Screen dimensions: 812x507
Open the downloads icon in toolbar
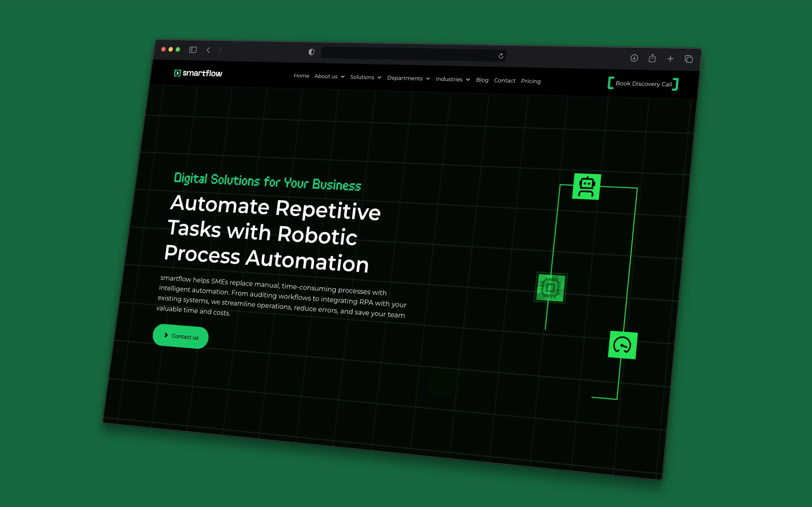634,58
